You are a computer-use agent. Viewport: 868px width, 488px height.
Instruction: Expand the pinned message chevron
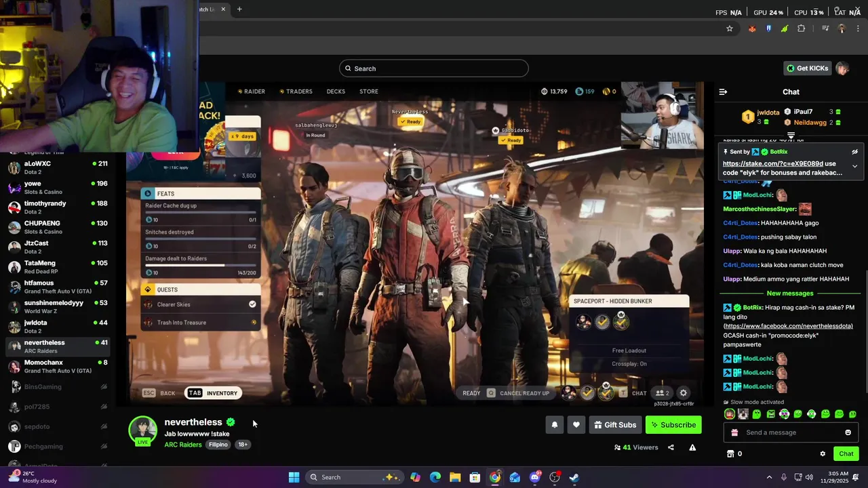[854, 166]
